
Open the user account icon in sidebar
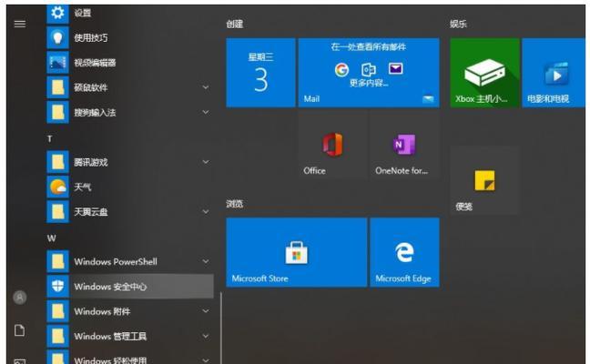click(20, 298)
